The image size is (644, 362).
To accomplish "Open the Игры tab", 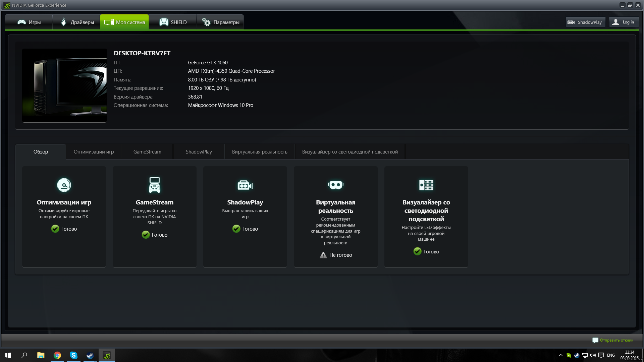I will click(29, 22).
